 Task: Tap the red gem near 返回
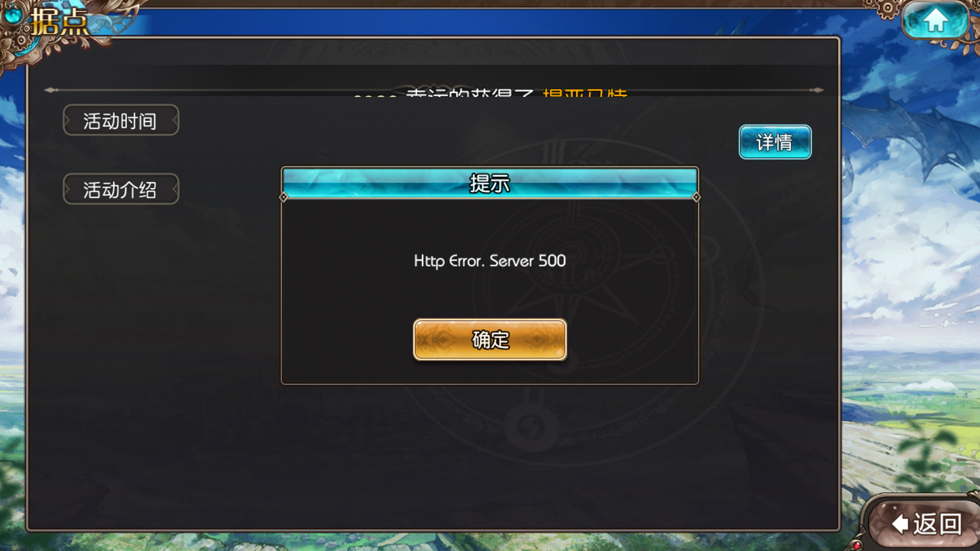click(x=857, y=545)
